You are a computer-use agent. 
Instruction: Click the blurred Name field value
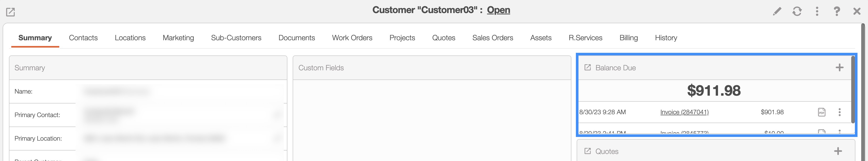tap(117, 91)
